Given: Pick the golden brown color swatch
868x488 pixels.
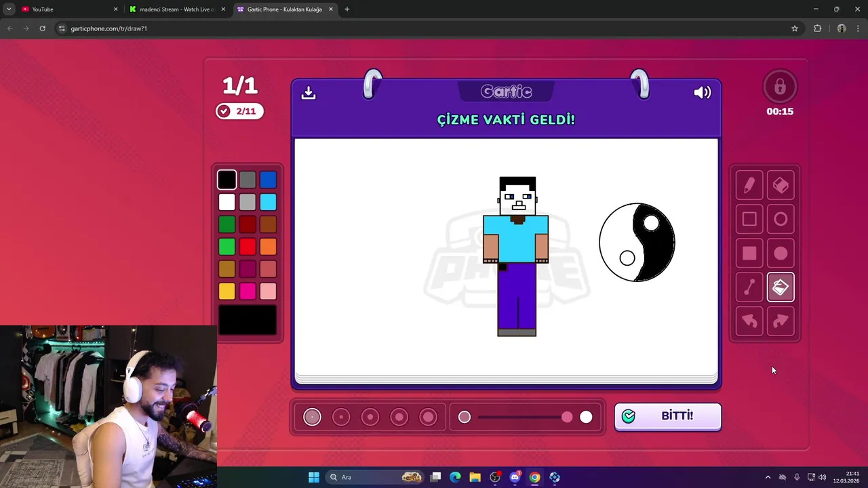Looking at the screenshot, I should coord(227,269).
